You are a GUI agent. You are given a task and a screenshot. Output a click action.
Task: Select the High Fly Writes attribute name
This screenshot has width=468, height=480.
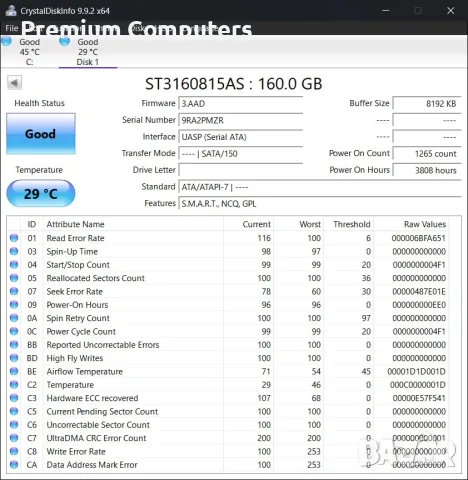pyautogui.click(x=75, y=358)
